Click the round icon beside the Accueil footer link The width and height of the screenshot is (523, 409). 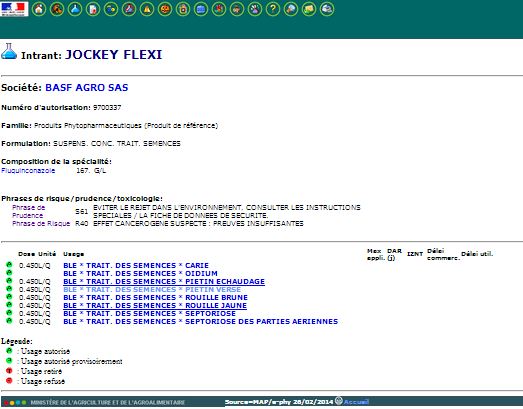tap(339, 401)
